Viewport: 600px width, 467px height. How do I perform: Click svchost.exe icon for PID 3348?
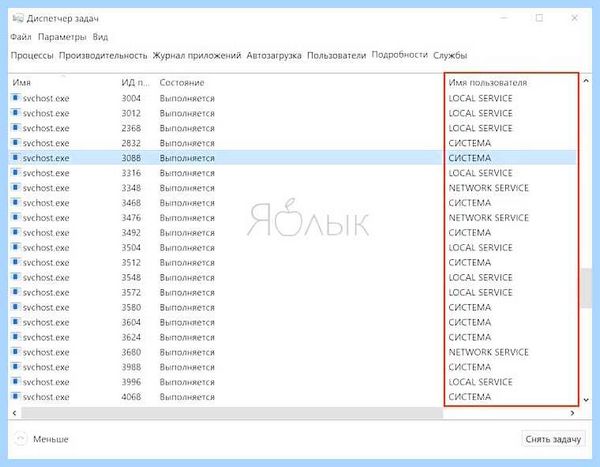tap(15, 187)
